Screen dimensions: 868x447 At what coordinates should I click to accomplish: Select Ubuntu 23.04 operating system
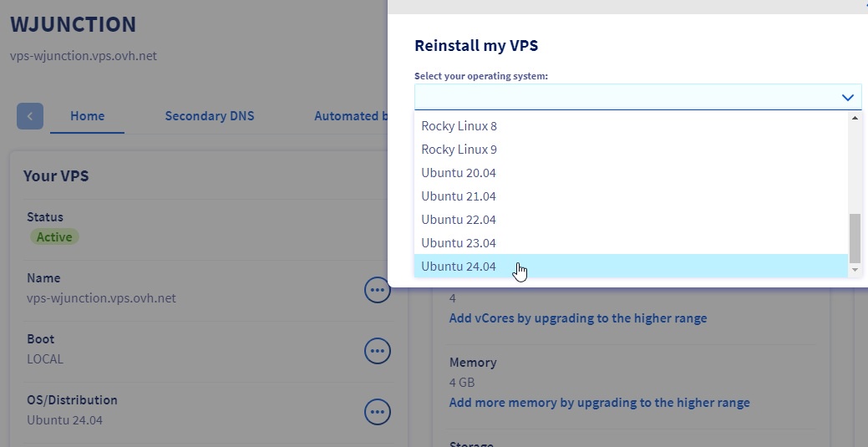click(459, 243)
